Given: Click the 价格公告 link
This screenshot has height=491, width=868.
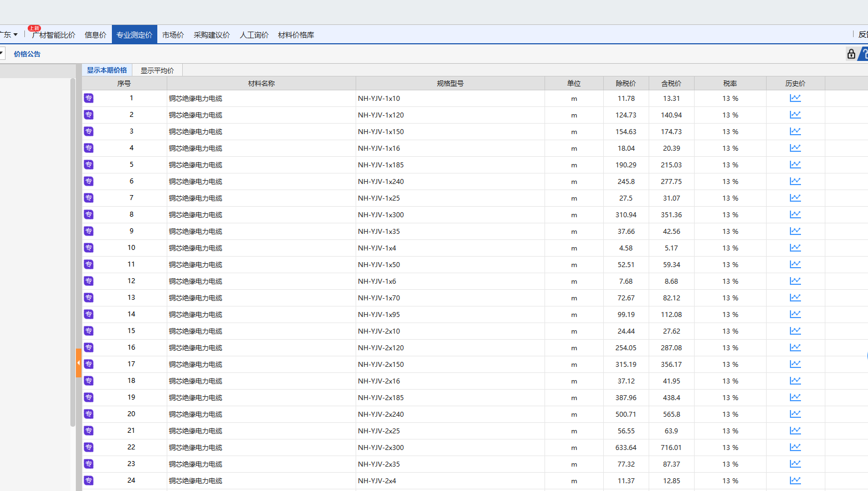Looking at the screenshot, I should click(27, 54).
